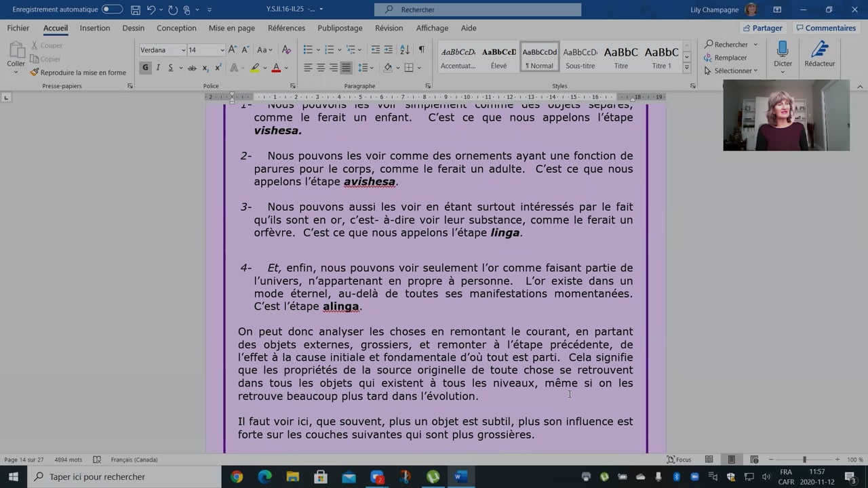Click the Windows taskbar search box

pos(124,476)
